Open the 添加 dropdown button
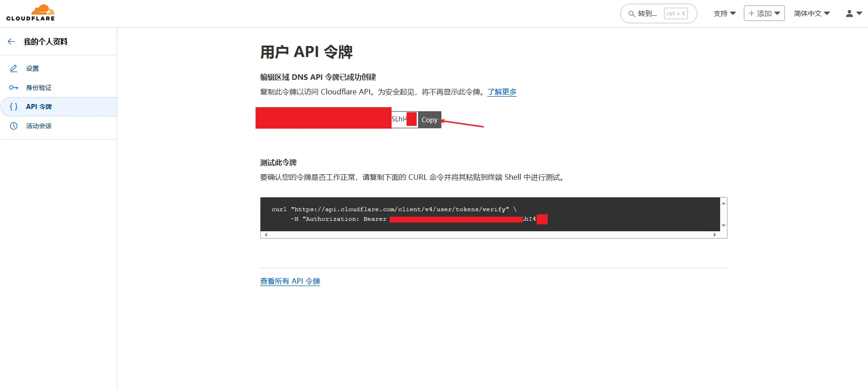 [x=764, y=13]
